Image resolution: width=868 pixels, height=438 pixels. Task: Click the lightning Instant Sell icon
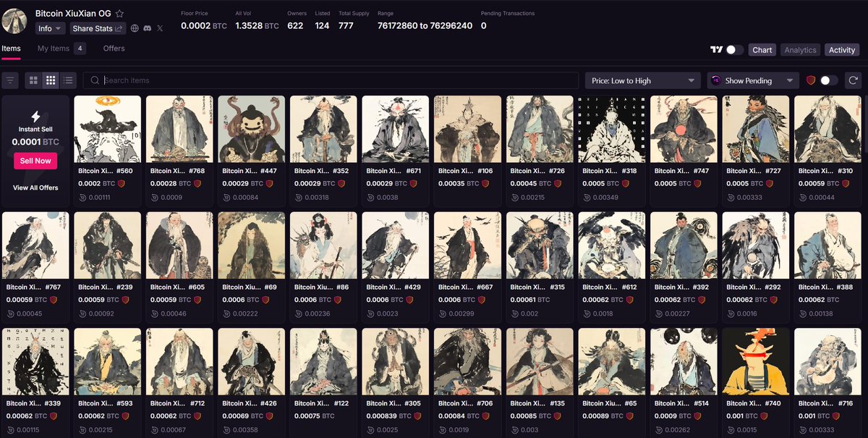click(x=35, y=116)
